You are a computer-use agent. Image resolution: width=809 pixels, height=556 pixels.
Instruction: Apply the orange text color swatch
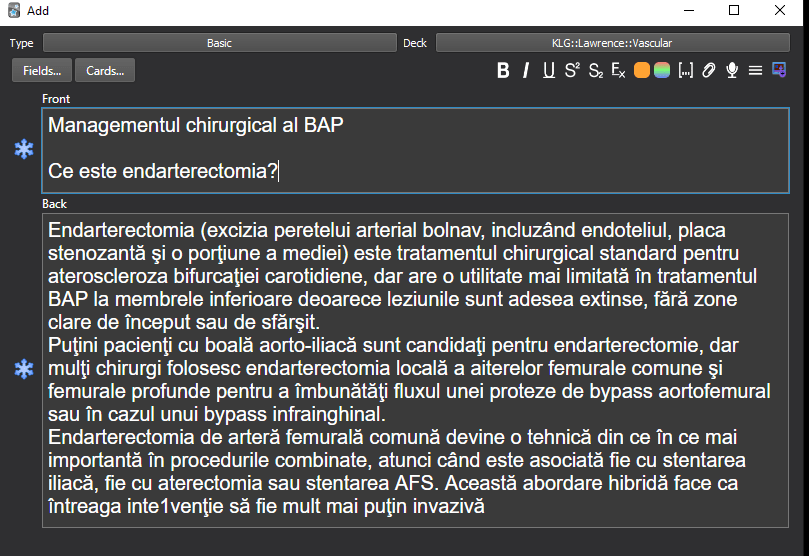click(642, 70)
